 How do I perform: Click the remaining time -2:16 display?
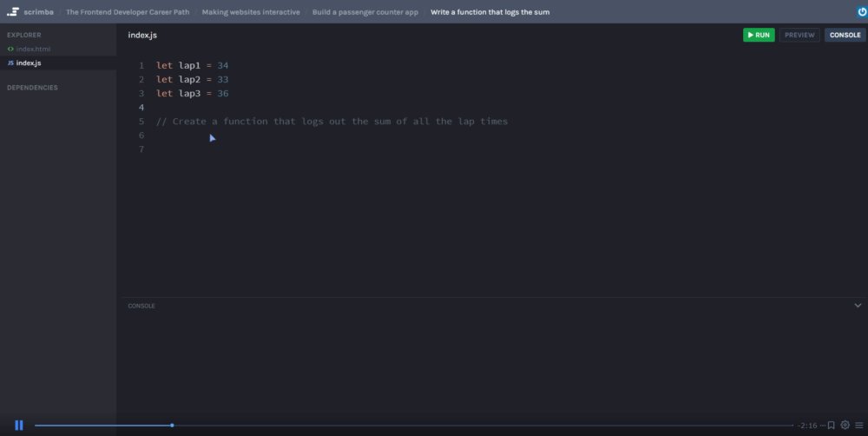(807, 426)
